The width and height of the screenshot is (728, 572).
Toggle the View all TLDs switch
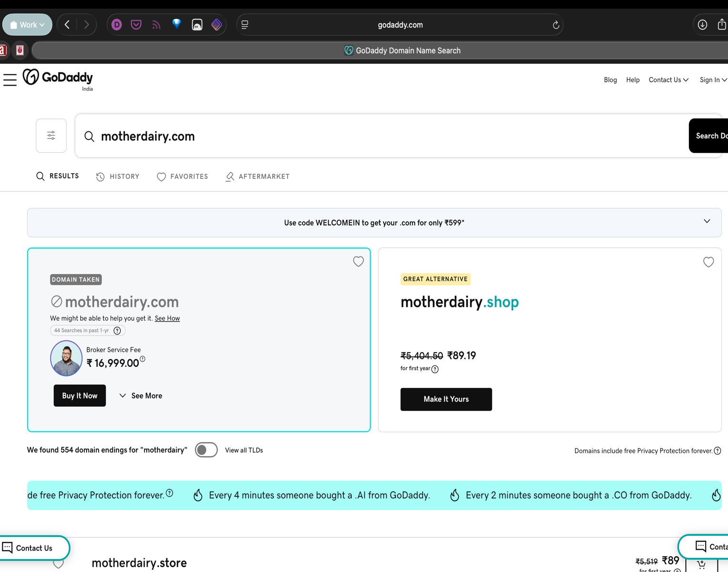tap(206, 450)
